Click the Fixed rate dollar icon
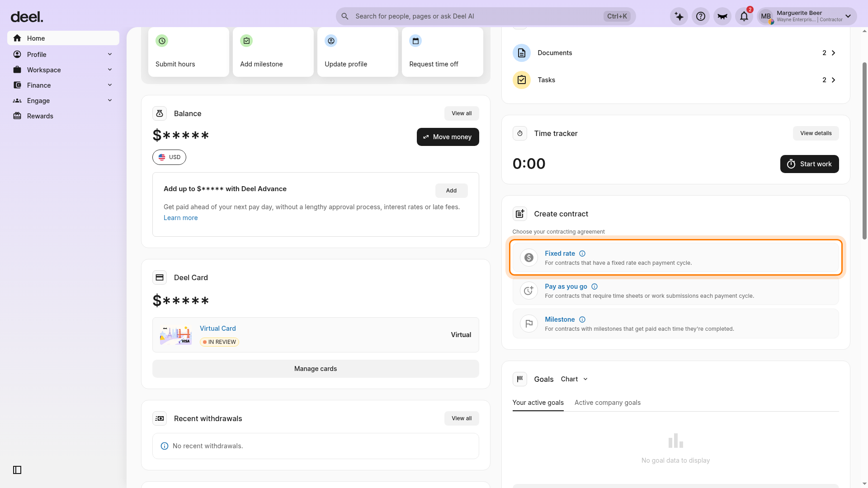Image resolution: width=868 pixels, height=488 pixels. click(528, 258)
